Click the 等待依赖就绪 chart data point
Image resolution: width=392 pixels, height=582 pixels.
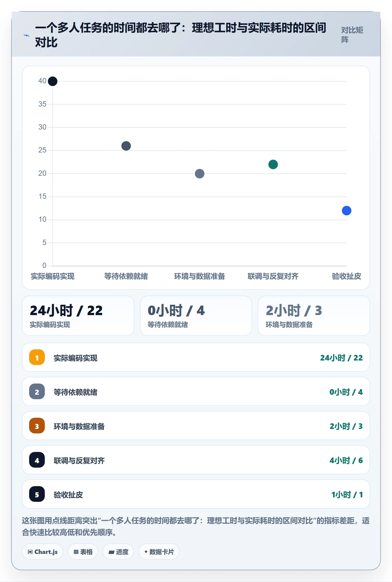click(x=126, y=146)
